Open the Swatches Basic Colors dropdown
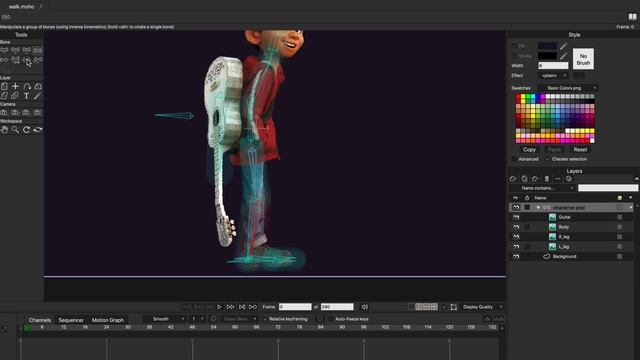 [568, 88]
